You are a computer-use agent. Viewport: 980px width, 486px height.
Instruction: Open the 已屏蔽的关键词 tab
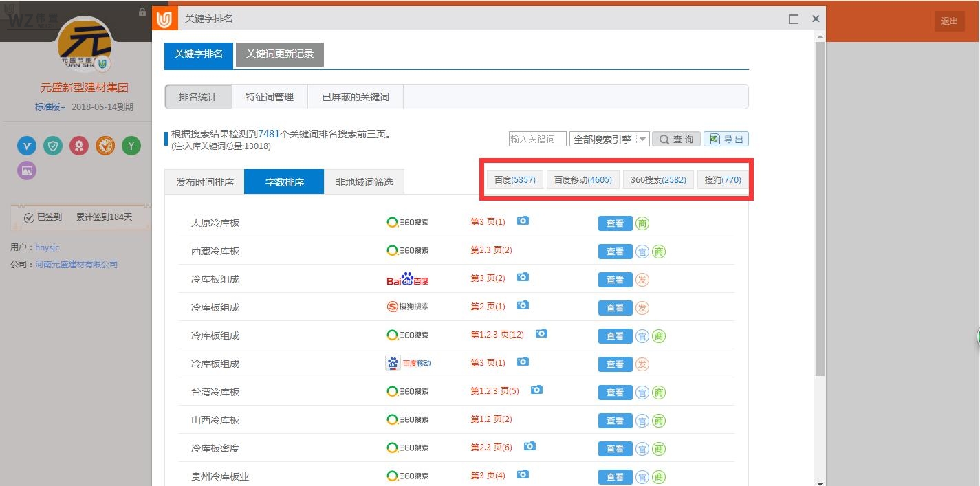click(x=355, y=97)
